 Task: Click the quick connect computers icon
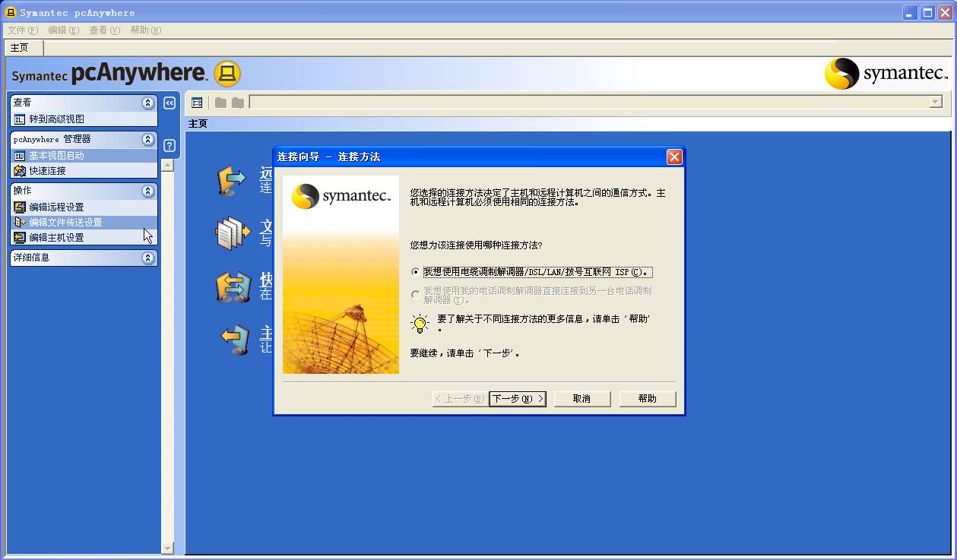click(233, 287)
